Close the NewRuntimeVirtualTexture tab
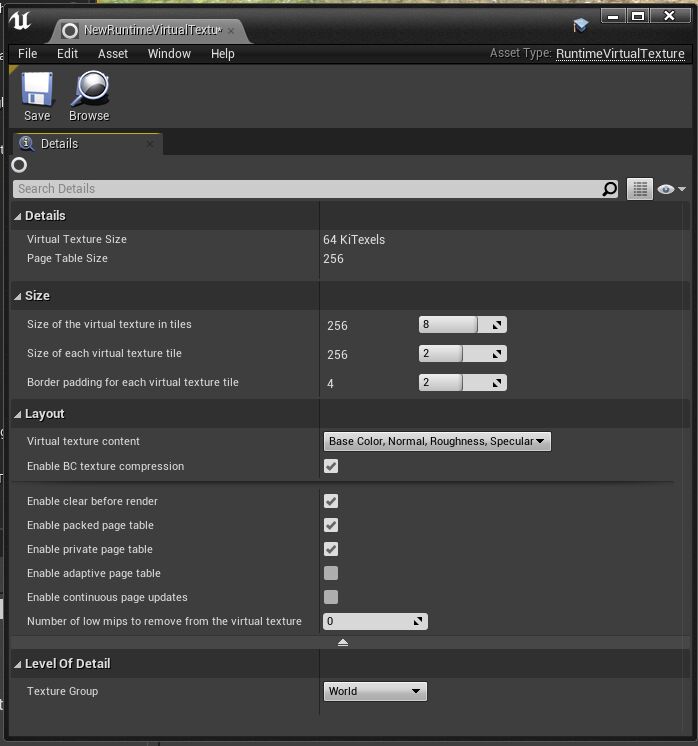This screenshot has height=746, width=698. coord(231,30)
